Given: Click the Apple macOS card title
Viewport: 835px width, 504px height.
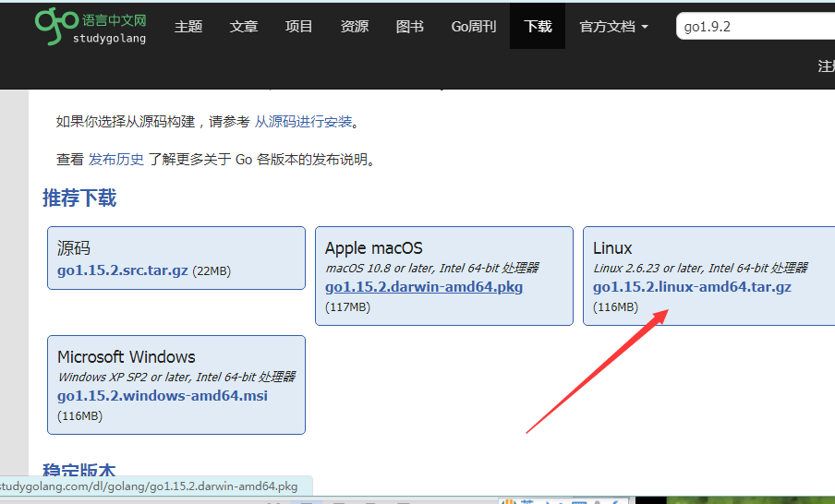Looking at the screenshot, I should tap(374, 248).
